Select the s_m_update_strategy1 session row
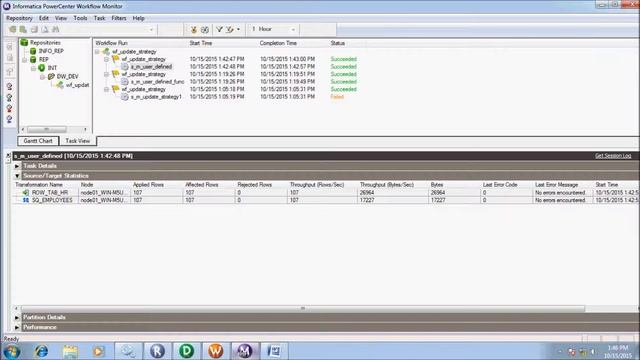This screenshot has height=360, width=640. 156,97
